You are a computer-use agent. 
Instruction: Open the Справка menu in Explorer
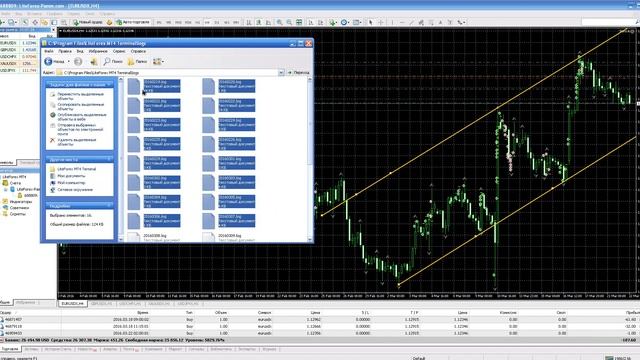[138, 51]
